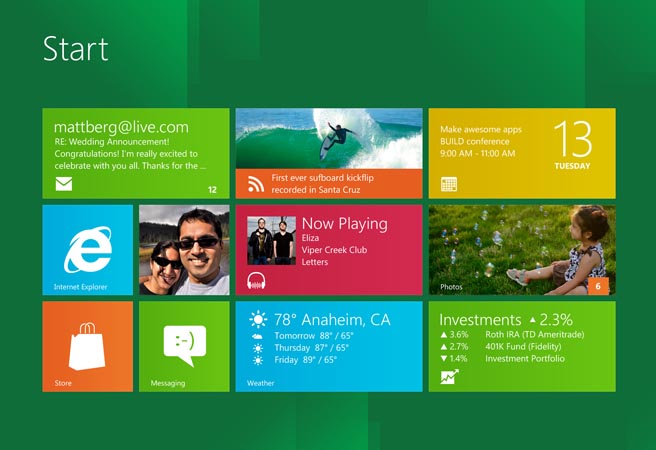
Task: Click 'Tomorrow 88° / 65°' forecast text
Action: click(314, 336)
